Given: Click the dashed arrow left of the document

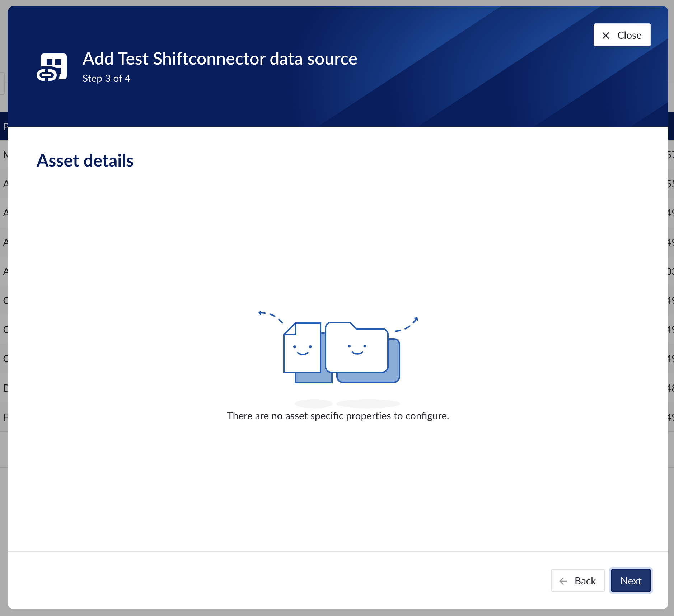Looking at the screenshot, I should pyautogui.click(x=271, y=316).
